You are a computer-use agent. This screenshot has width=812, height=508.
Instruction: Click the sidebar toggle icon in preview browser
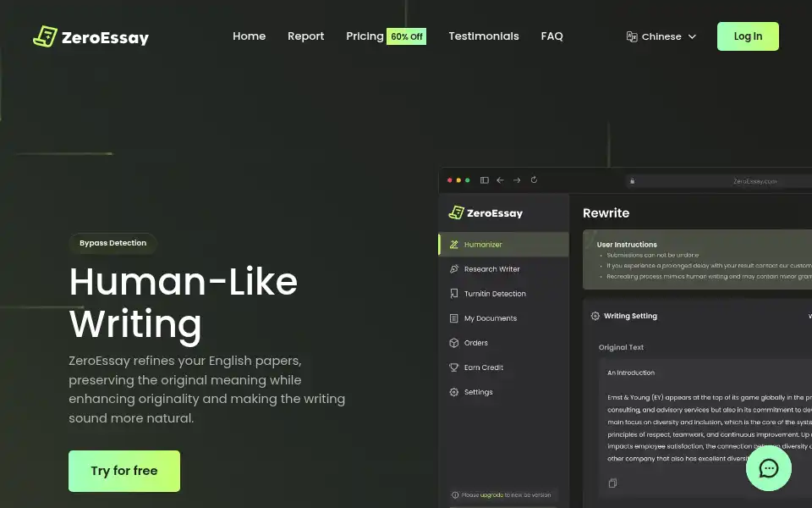pos(484,180)
